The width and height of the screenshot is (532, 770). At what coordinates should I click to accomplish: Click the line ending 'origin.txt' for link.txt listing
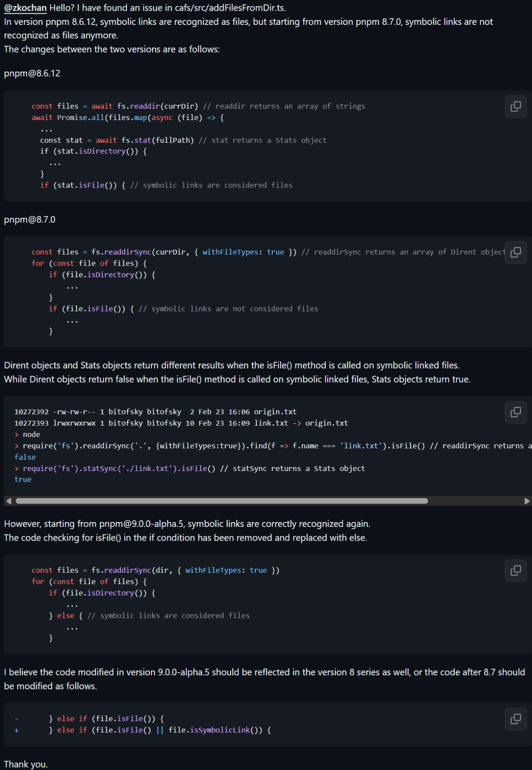click(181, 423)
